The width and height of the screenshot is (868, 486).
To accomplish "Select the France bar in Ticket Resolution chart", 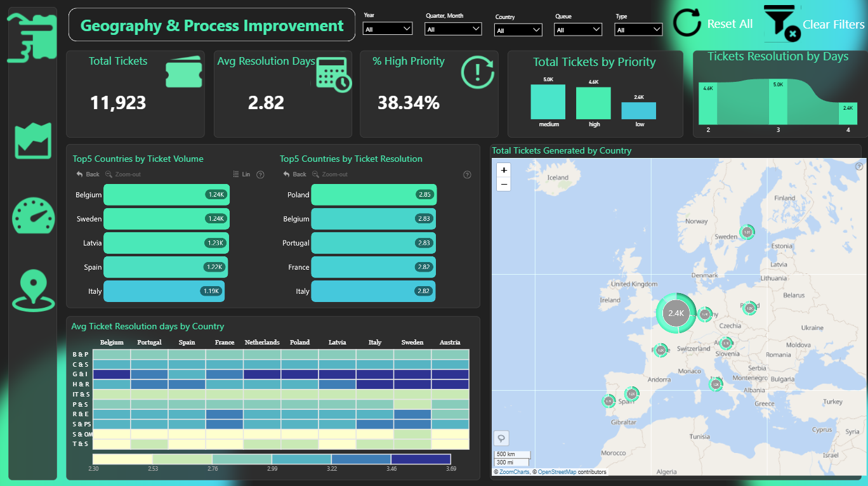I will [374, 267].
